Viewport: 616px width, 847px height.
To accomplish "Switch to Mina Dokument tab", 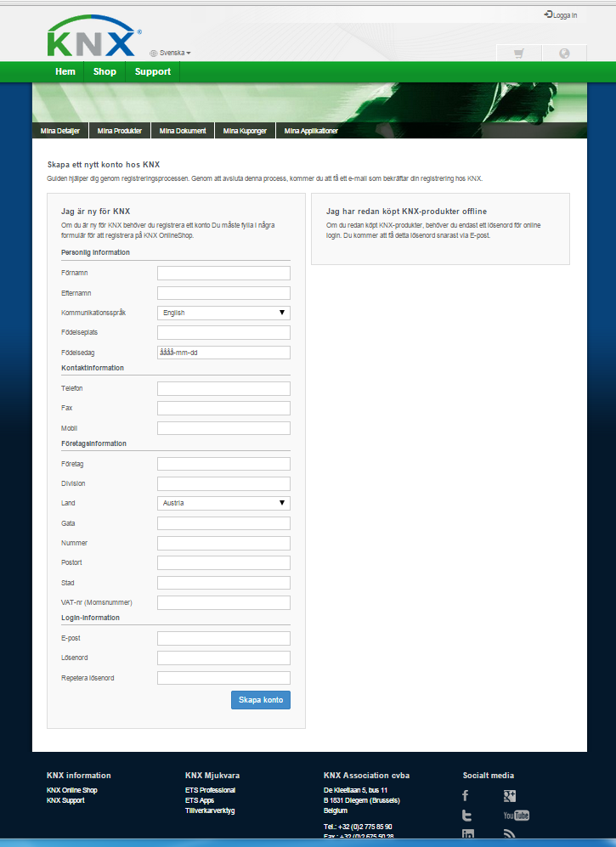I will tap(183, 131).
